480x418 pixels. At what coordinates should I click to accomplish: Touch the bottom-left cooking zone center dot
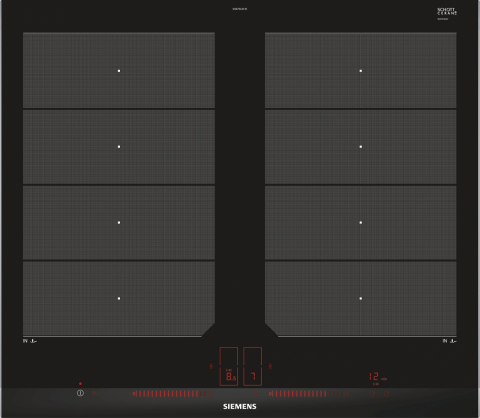119,298
